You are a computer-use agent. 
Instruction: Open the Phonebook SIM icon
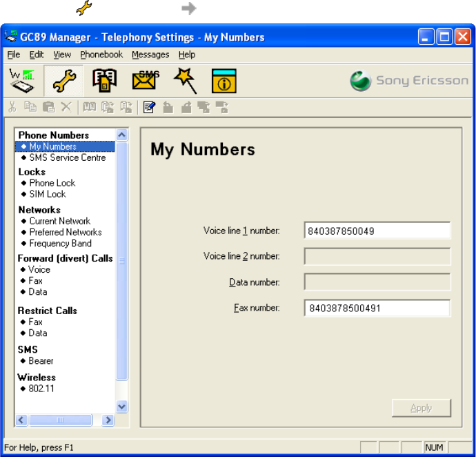point(104,81)
